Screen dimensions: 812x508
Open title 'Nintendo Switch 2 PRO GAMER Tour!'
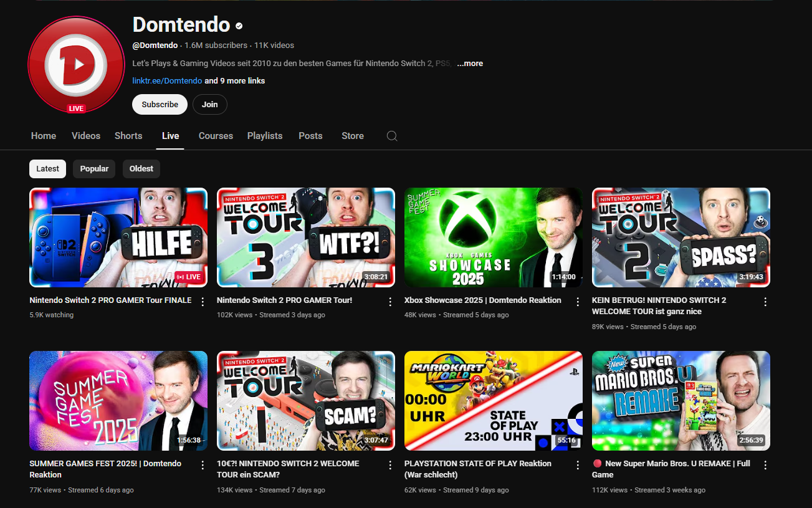[x=284, y=300]
